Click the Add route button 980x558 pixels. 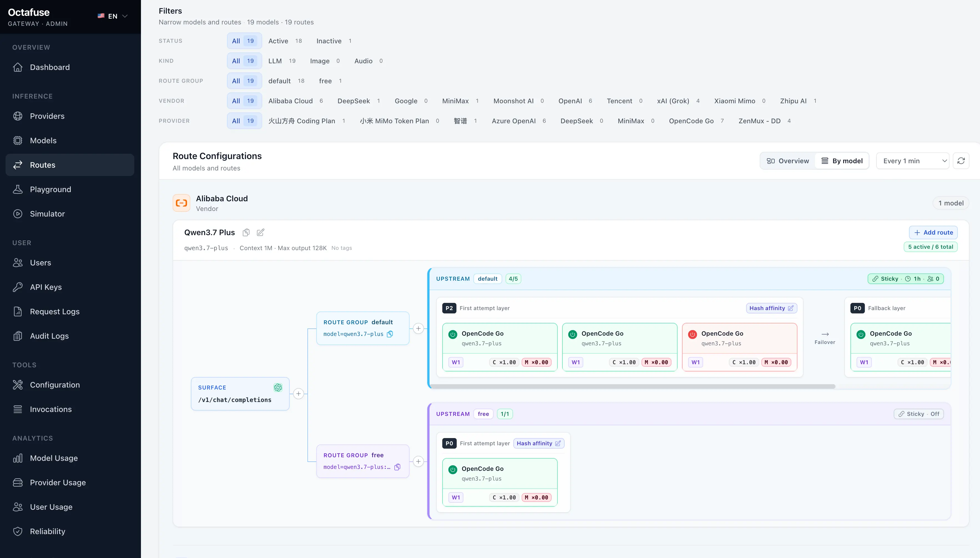coord(933,232)
